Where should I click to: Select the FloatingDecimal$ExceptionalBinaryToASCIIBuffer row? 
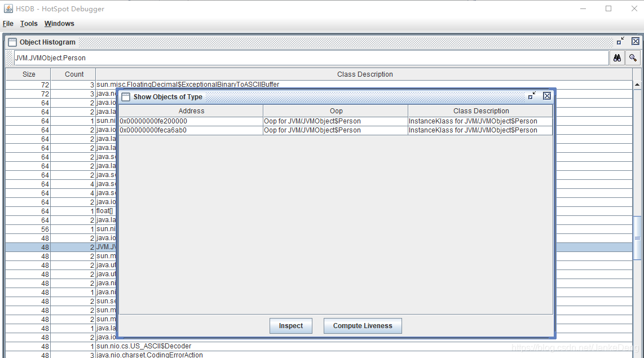[x=319, y=85]
